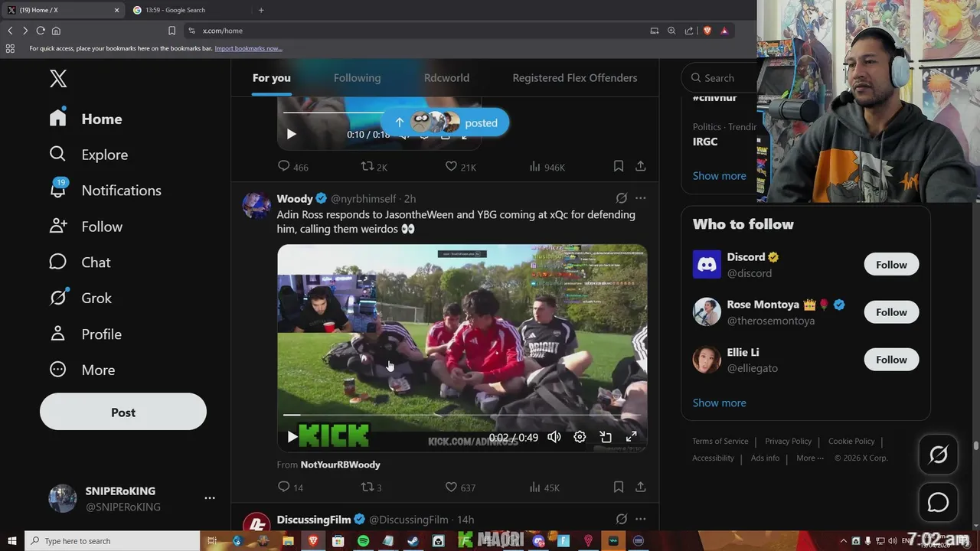The image size is (980, 551).
Task: Show more Who to follow suggestions
Action: coord(719,403)
